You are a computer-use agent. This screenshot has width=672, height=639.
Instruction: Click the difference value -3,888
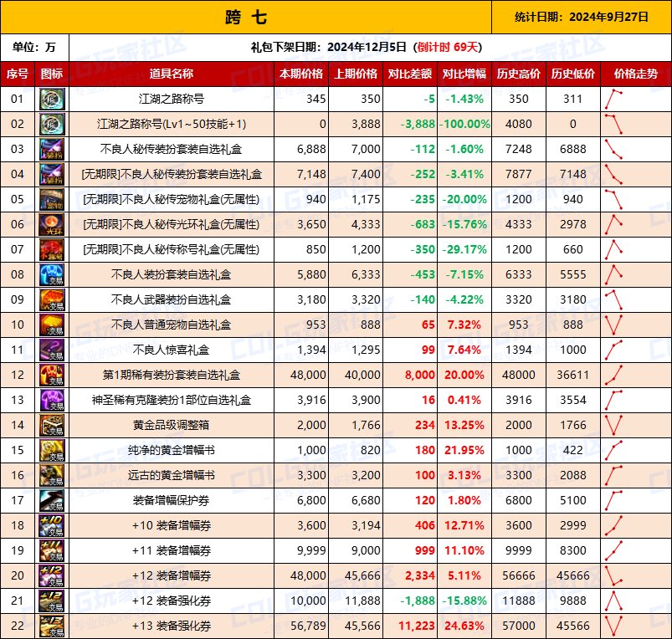coord(418,124)
